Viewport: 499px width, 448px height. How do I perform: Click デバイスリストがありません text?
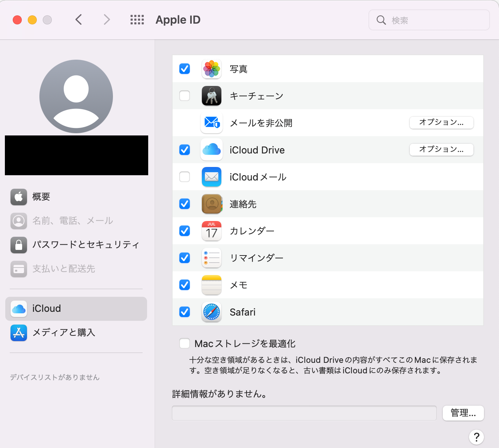pos(55,377)
